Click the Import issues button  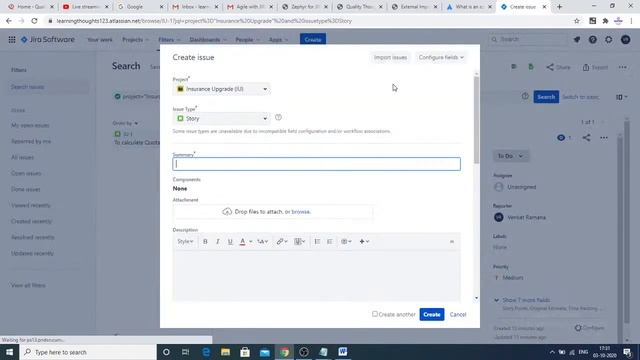(390, 58)
